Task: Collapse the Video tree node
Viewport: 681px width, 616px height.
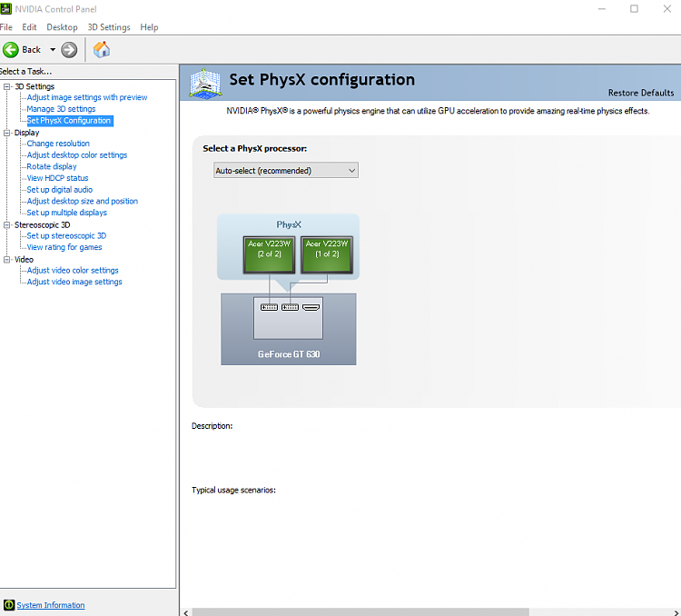Action: coord(6,260)
